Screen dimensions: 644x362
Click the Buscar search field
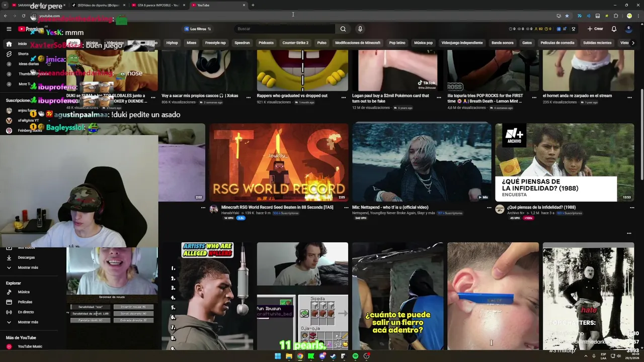[284, 29]
